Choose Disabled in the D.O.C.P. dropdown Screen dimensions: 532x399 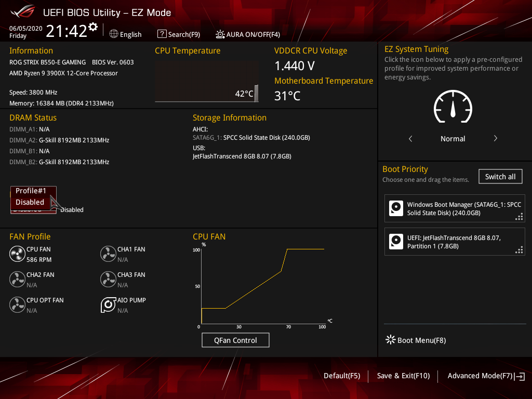click(33, 202)
